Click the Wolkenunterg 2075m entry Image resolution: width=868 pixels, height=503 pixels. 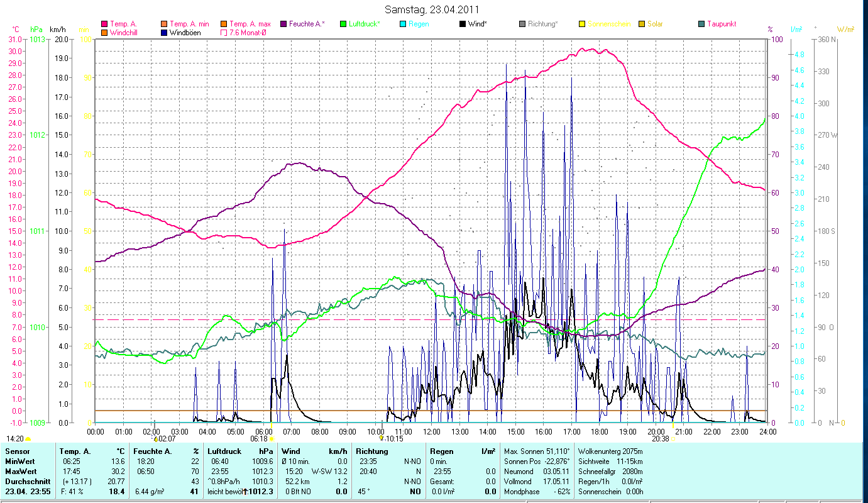610,451
